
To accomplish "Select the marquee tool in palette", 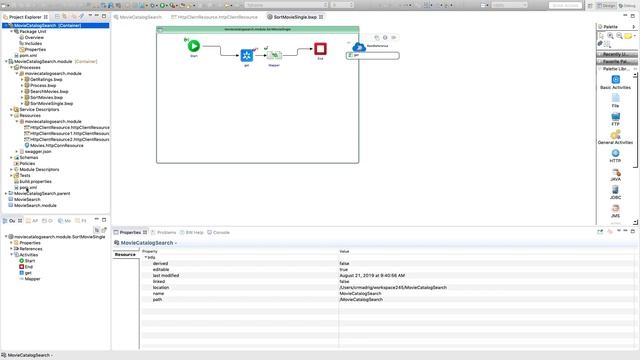I will coord(607,44).
